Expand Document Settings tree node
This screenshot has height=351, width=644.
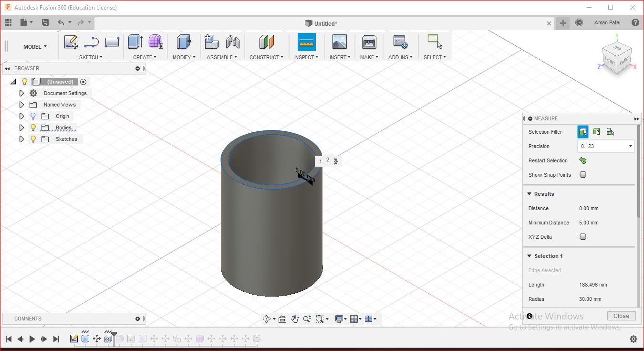click(x=21, y=93)
